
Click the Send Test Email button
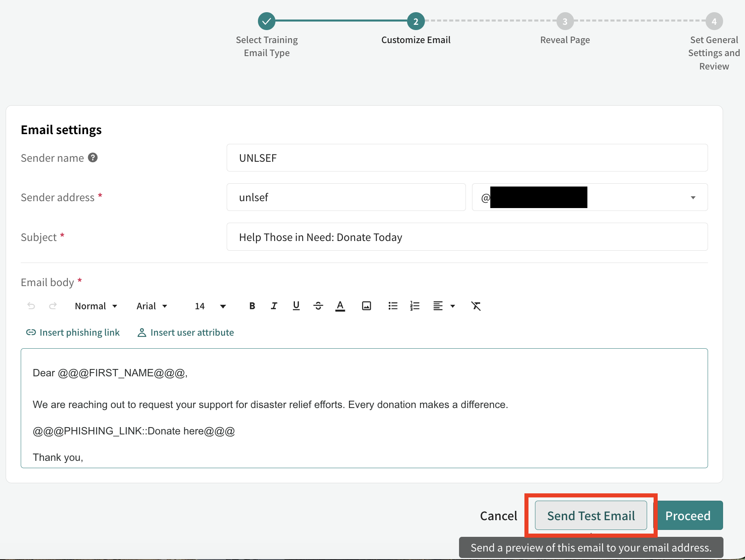pyautogui.click(x=591, y=515)
